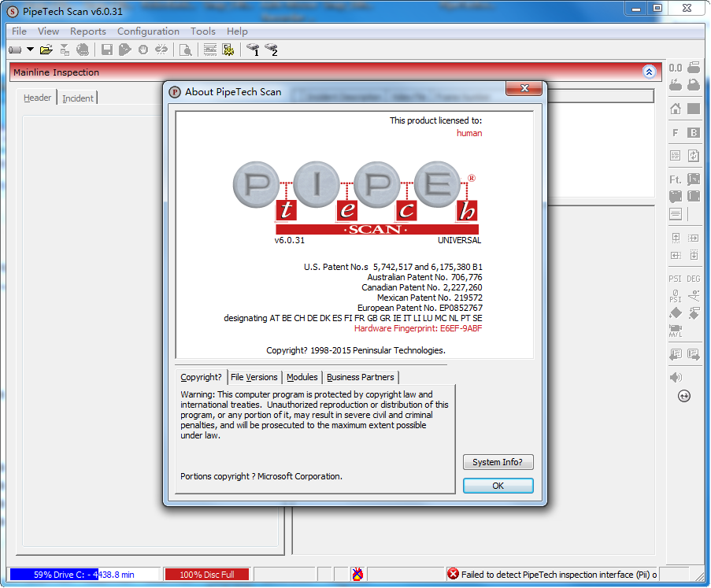711x588 pixels.
Task: Click OK to dismiss the About dialog
Action: pyautogui.click(x=498, y=486)
